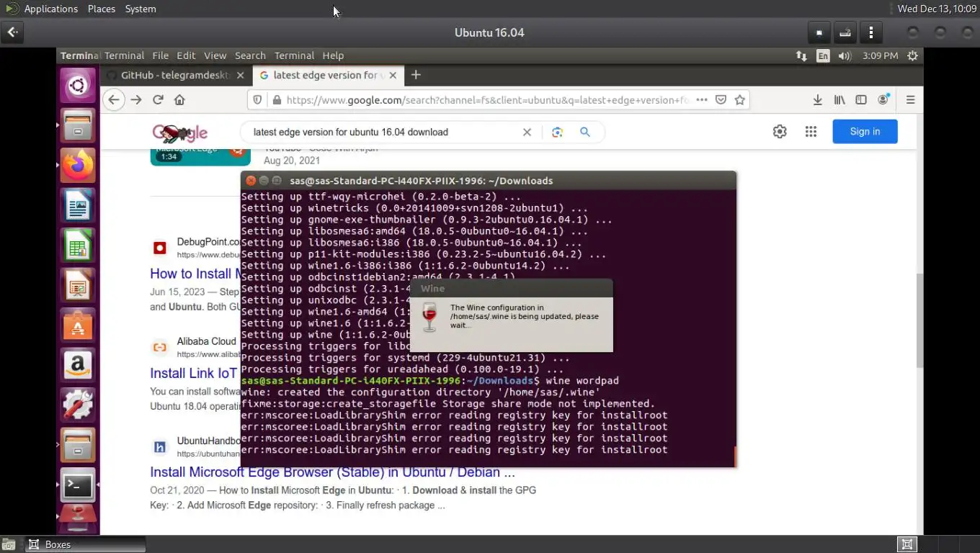Image resolution: width=980 pixels, height=553 pixels.
Task: Open the How to Install DebugPoint result
Action: point(195,274)
